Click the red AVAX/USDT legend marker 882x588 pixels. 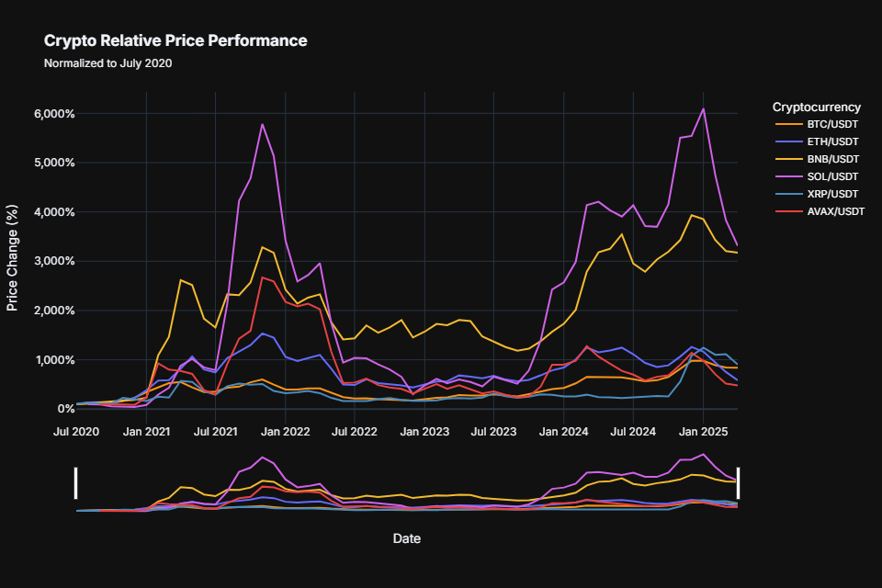click(x=790, y=211)
